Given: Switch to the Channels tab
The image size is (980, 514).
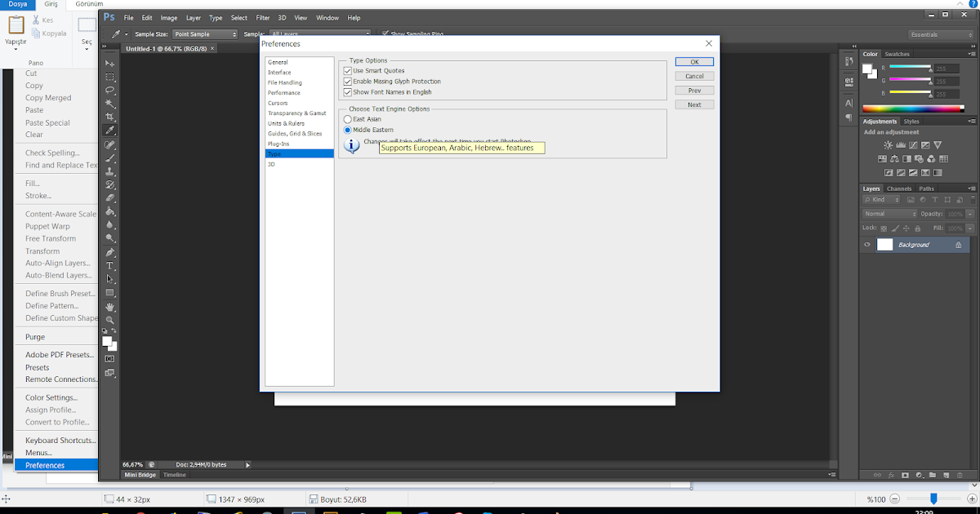Looking at the screenshot, I should click(x=899, y=188).
